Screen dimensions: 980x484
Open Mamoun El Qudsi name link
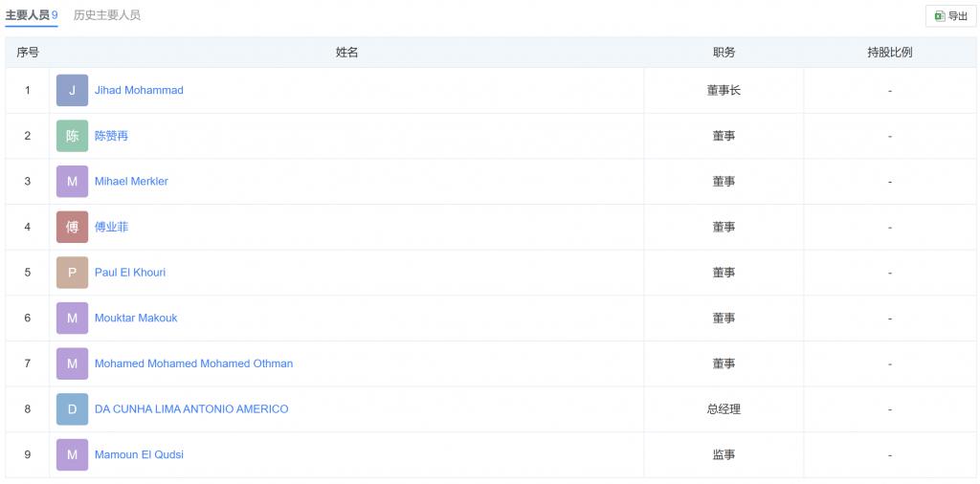pos(139,455)
